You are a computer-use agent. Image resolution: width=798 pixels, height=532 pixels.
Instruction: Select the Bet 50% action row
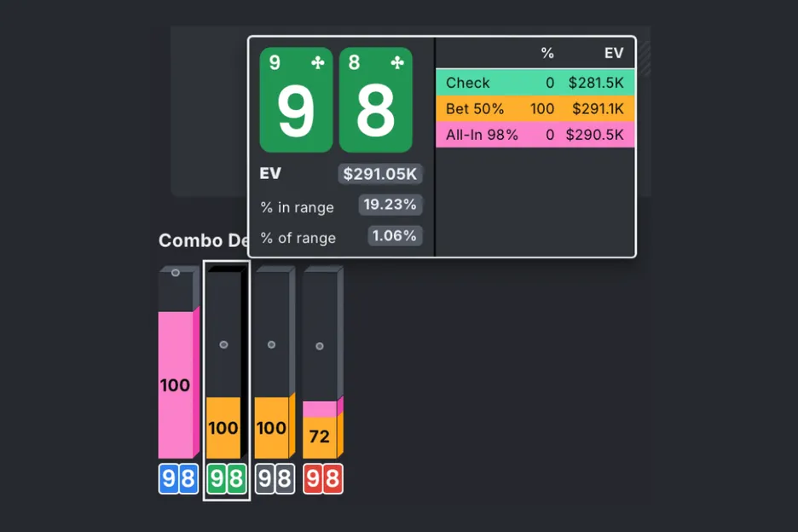pyautogui.click(x=535, y=108)
